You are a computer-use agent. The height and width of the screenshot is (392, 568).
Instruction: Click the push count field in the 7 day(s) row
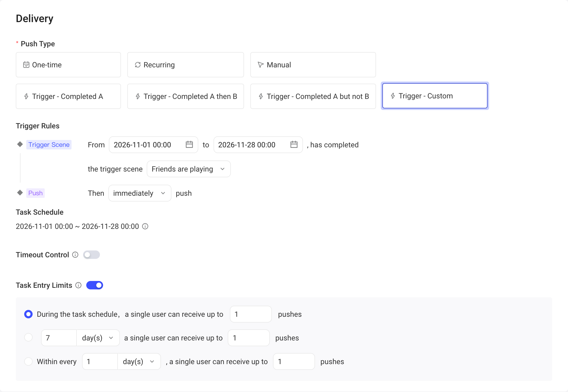(x=249, y=338)
